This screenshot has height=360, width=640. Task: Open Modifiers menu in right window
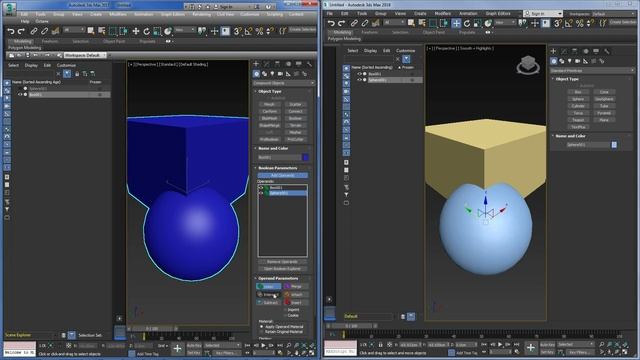442,13
